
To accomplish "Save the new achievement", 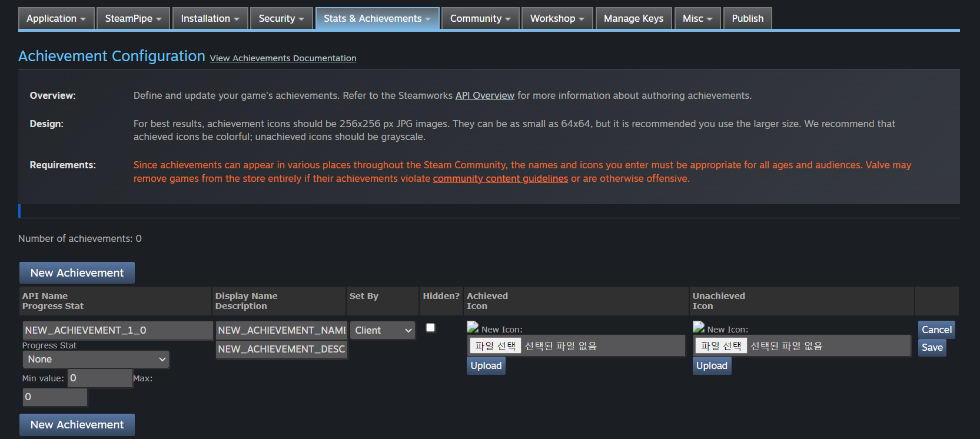I will (932, 347).
